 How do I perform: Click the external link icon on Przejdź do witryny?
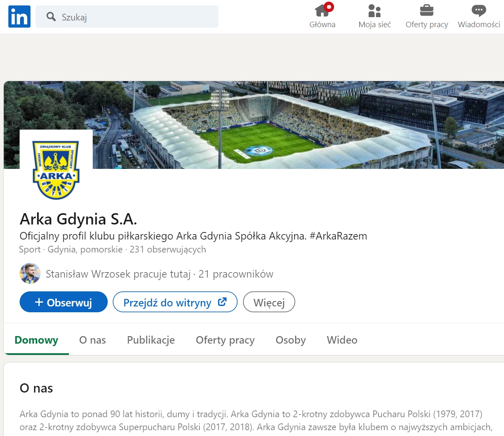point(222,302)
